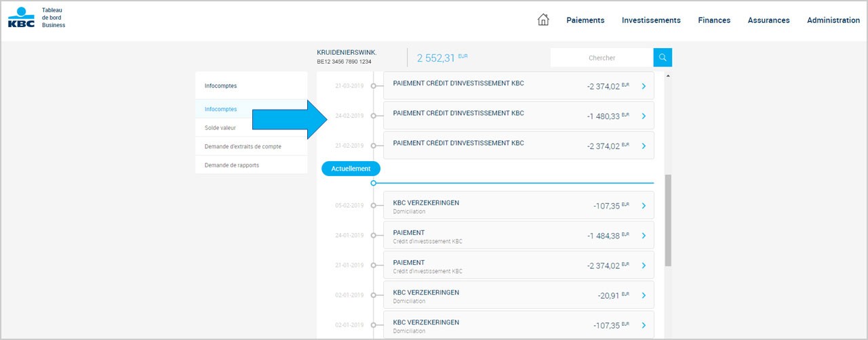
Task: Click timeline marker for 21-03-2019
Action: 373,86
